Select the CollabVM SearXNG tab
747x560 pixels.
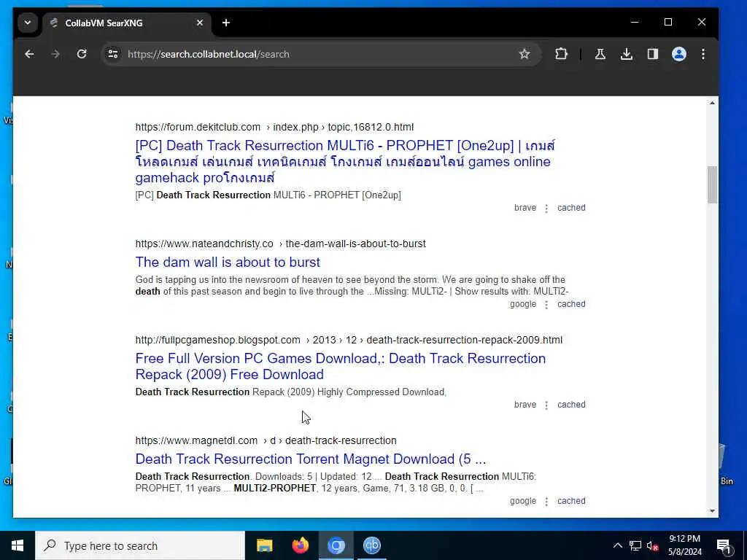(127, 23)
